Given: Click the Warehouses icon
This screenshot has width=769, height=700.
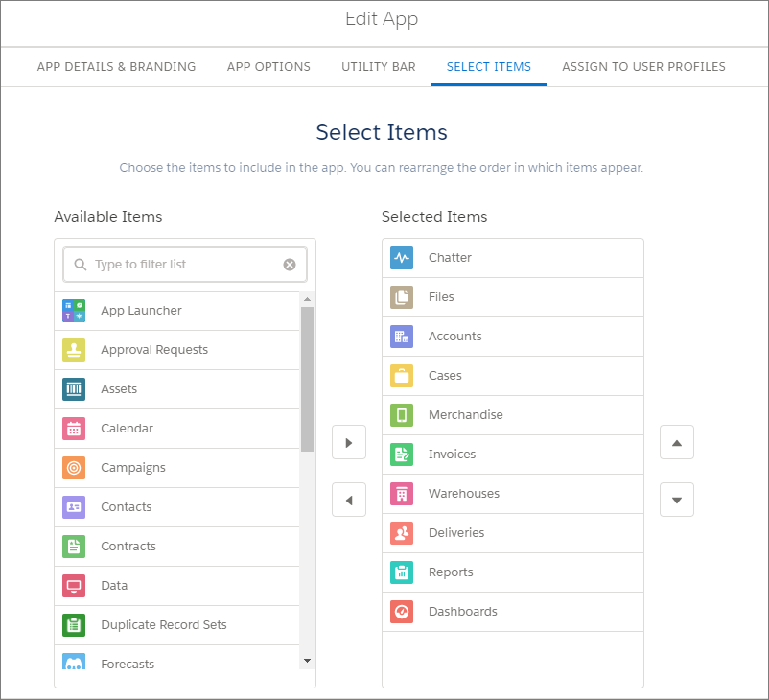Looking at the screenshot, I should point(402,494).
